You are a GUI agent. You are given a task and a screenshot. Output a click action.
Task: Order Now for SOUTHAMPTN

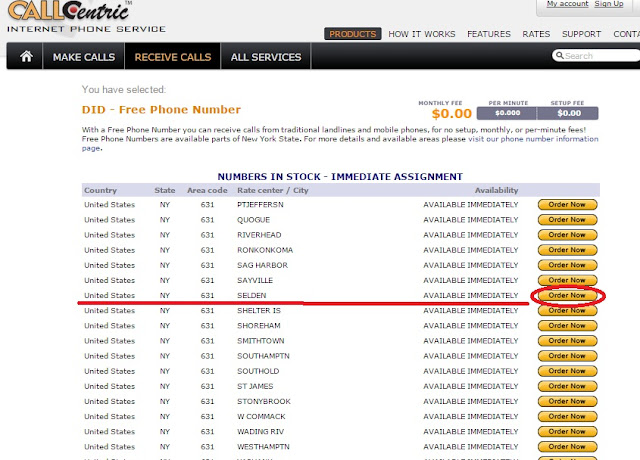pos(567,356)
